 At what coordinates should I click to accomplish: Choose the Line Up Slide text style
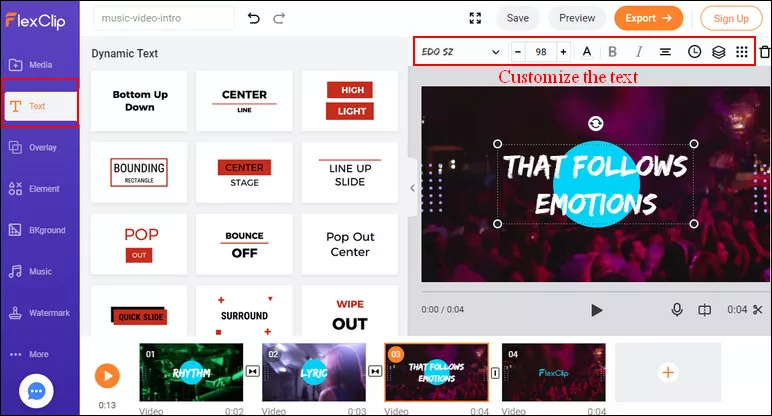pyautogui.click(x=350, y=172)
